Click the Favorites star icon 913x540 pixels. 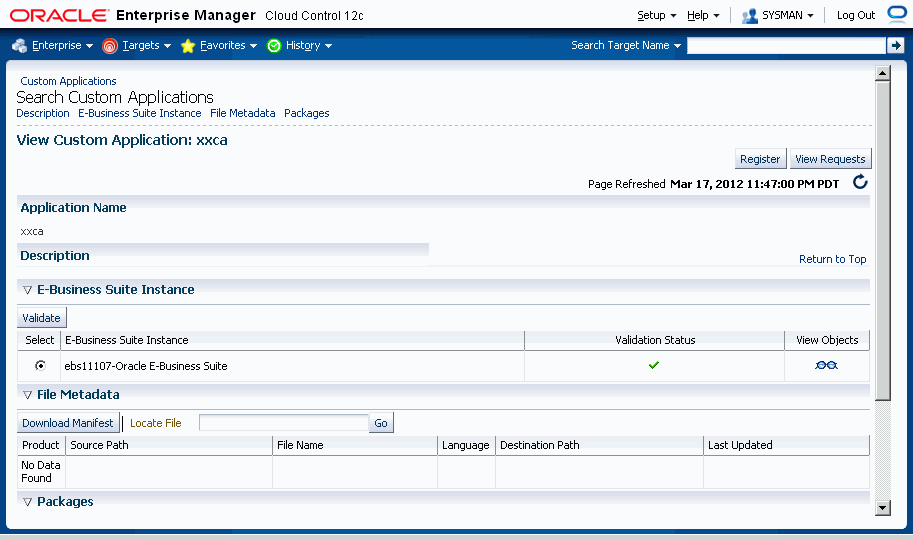click(x=187, y=45)
